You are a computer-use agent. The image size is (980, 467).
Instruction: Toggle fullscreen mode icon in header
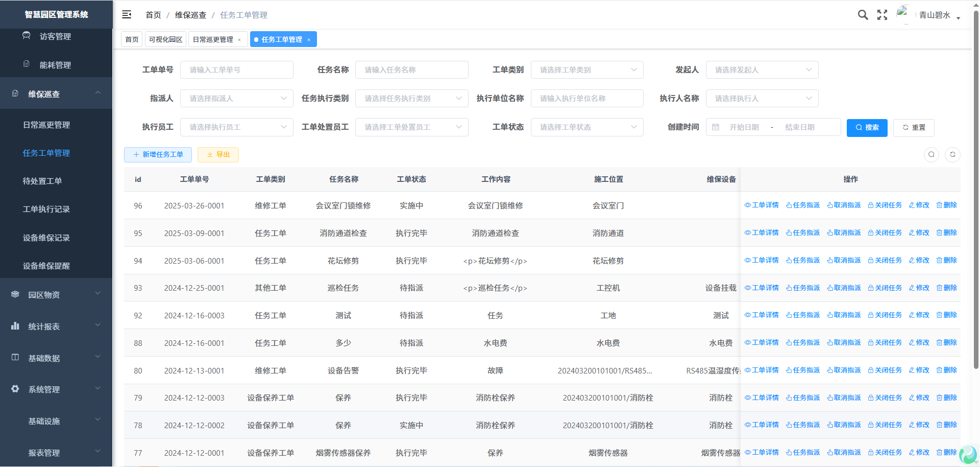click(x=882, y=15)
